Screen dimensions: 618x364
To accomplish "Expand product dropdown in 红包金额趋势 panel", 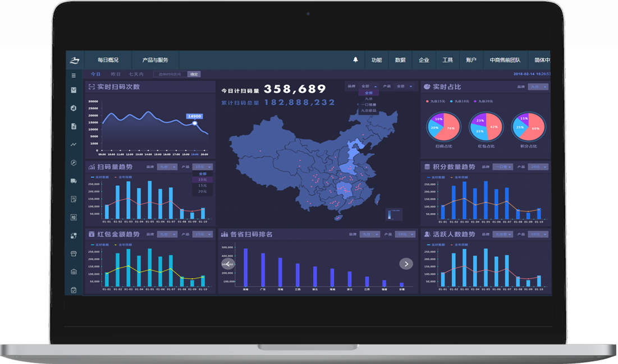I will click(x=202, y=234).
